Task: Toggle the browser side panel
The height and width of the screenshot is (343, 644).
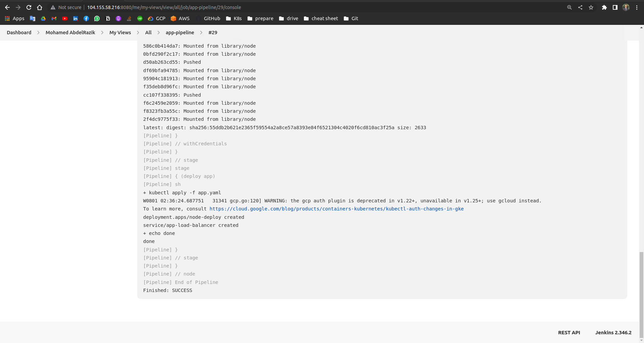Action: pos(615,7)
